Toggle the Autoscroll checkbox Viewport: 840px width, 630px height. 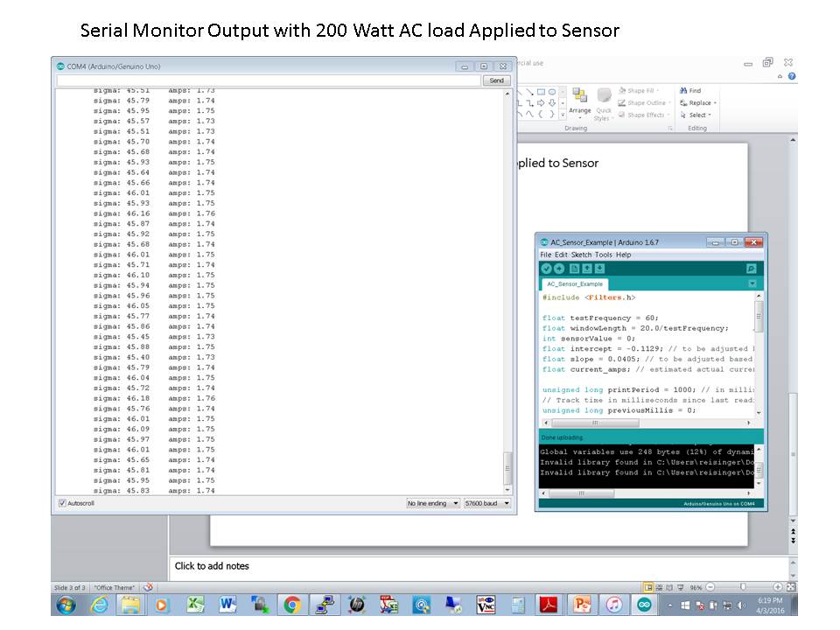click(62, 503)
